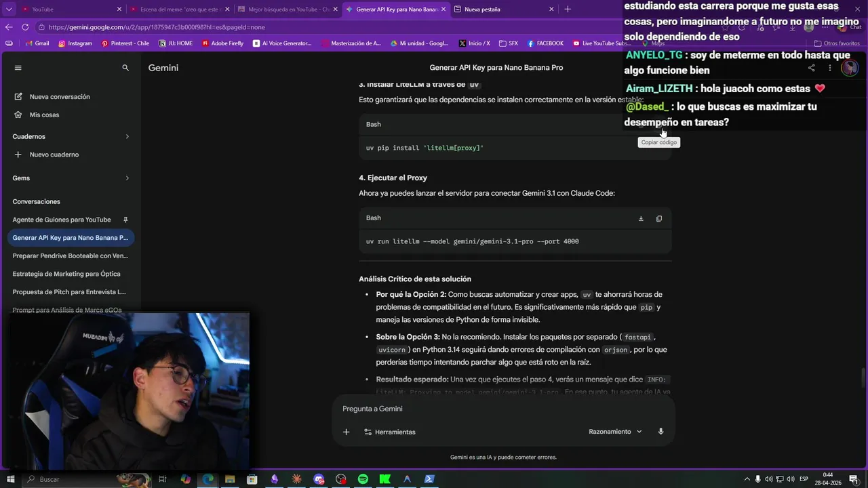Screen dimensions: 868x488
Task: Open File Explorer from taskbar
Action: tap(230, 479)
